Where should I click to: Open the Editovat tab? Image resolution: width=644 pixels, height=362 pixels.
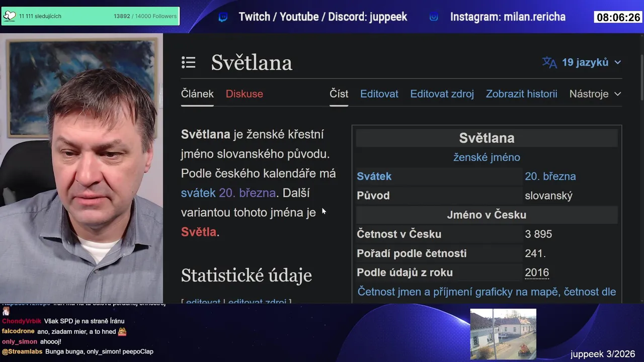(379, 94)
